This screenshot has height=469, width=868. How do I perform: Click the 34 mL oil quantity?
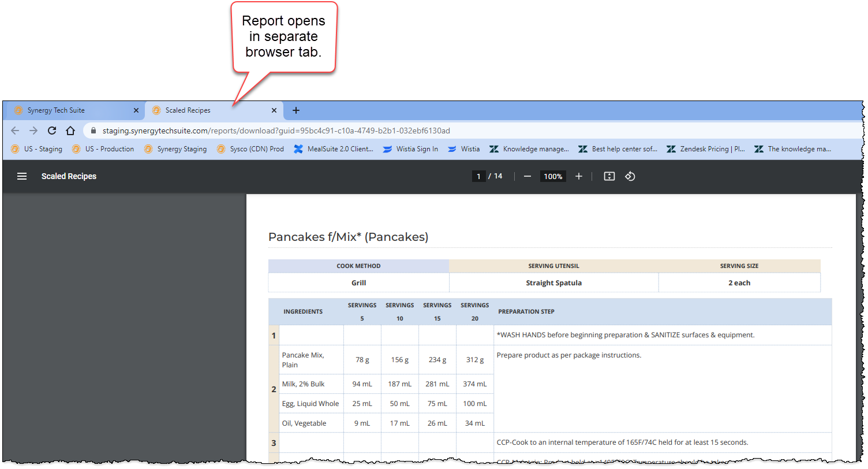pyautogui.click(x=475, y=423)
